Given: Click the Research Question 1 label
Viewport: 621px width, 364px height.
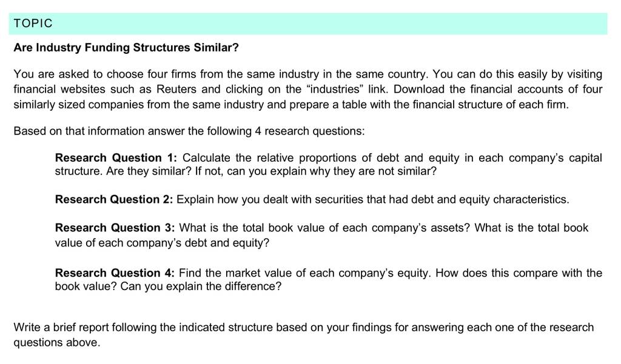Looking at the screenshot, I should click(116, 158).
